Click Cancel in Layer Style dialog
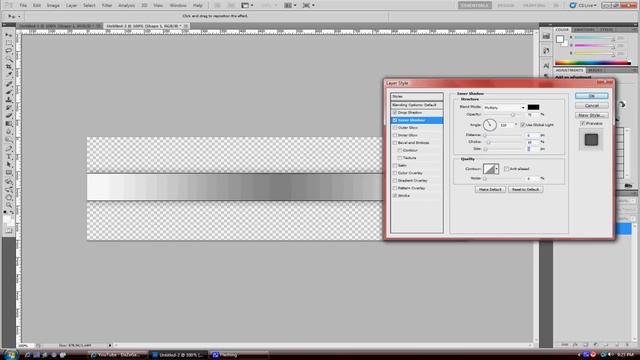This screenshot has width=640, height=360. tap(591, 106)
